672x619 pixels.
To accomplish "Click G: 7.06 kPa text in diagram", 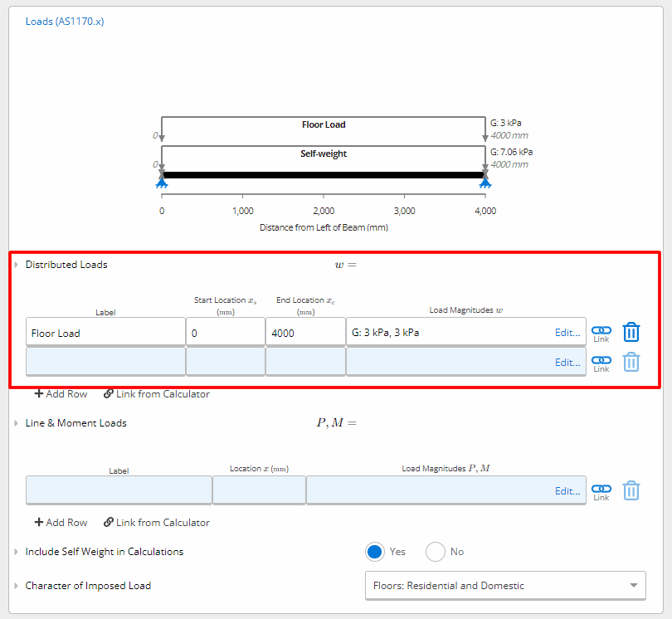I will coord(511,152).
